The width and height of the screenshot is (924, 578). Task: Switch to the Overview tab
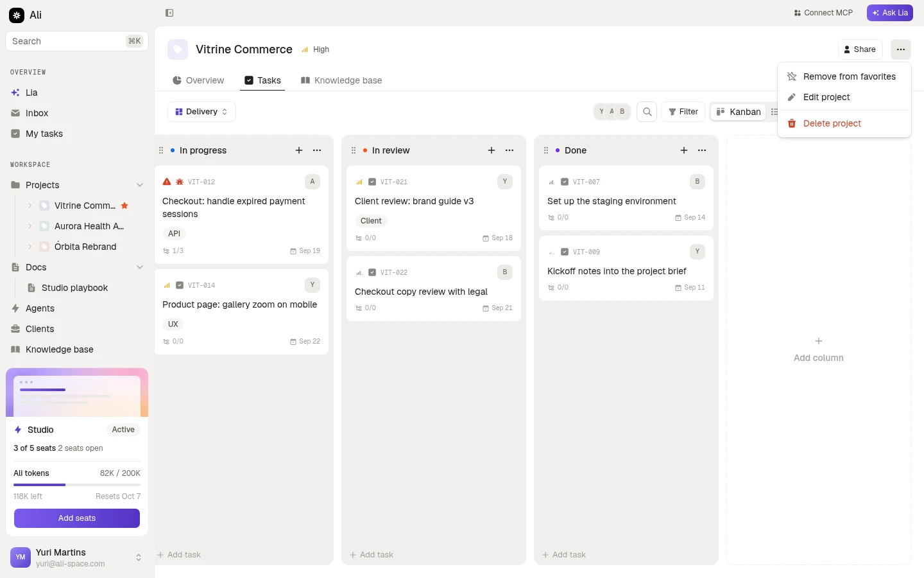pyautogui.click(x=198, y=80)
